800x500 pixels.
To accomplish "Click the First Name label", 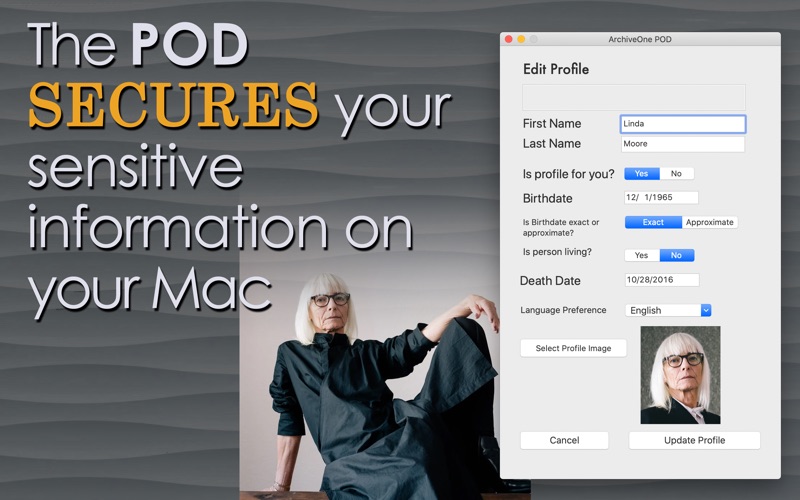I will (552, 123).
